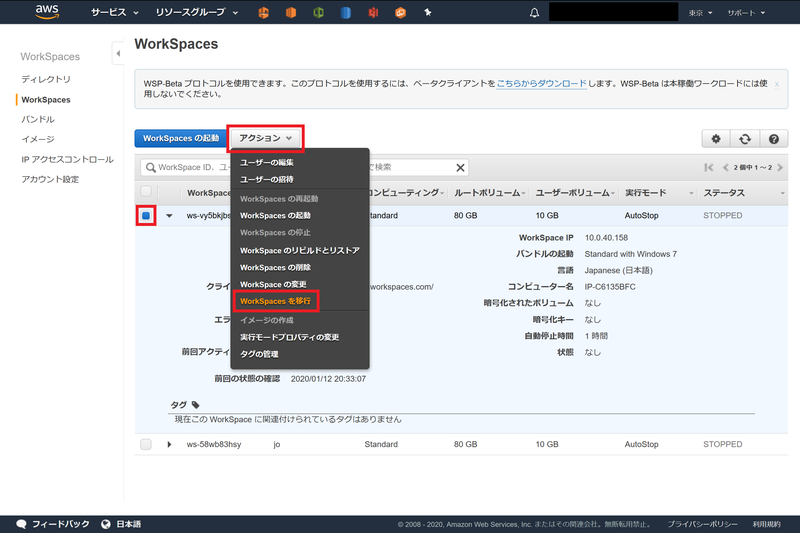Open the first orange service shortcut icon
The image size is (800, 533).
click(x=263, y=13)
